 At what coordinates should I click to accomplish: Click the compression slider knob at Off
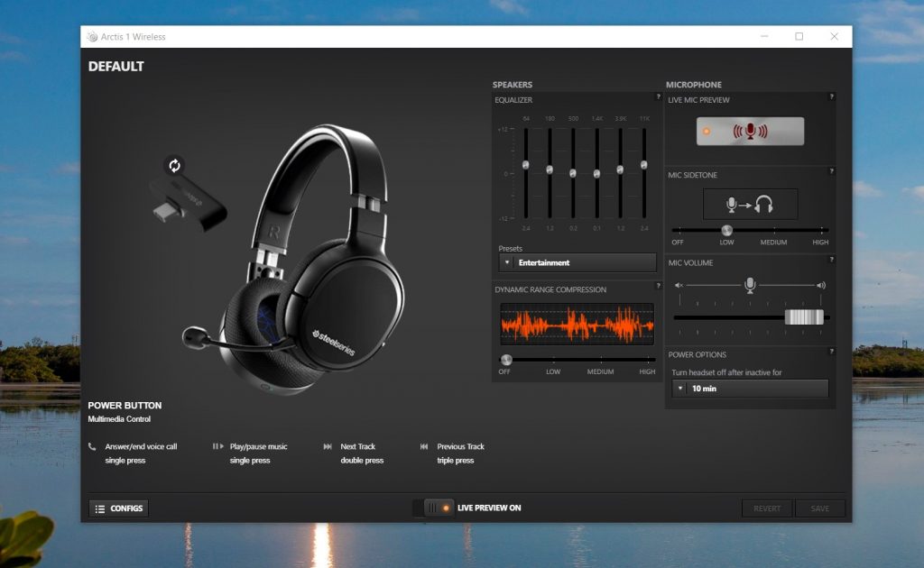[x=506, y=360]
